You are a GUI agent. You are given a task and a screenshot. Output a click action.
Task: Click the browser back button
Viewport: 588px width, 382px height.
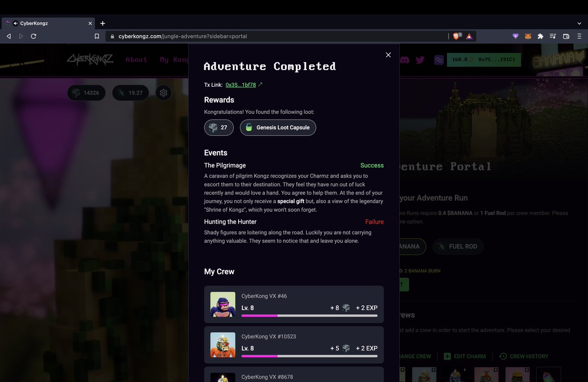tap(9, 36)
